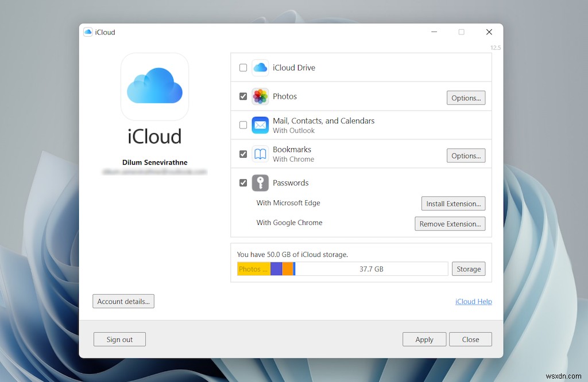Click the Photos pinwheel icon
The image size is (588, 382).
click(x=260, y=96)
